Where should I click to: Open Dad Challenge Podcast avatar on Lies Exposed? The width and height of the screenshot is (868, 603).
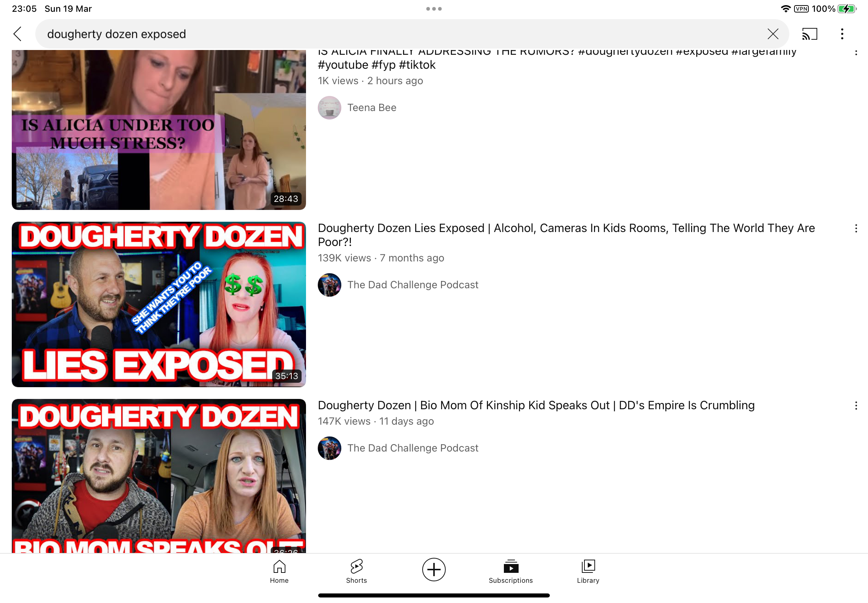(x=330, y=285)
